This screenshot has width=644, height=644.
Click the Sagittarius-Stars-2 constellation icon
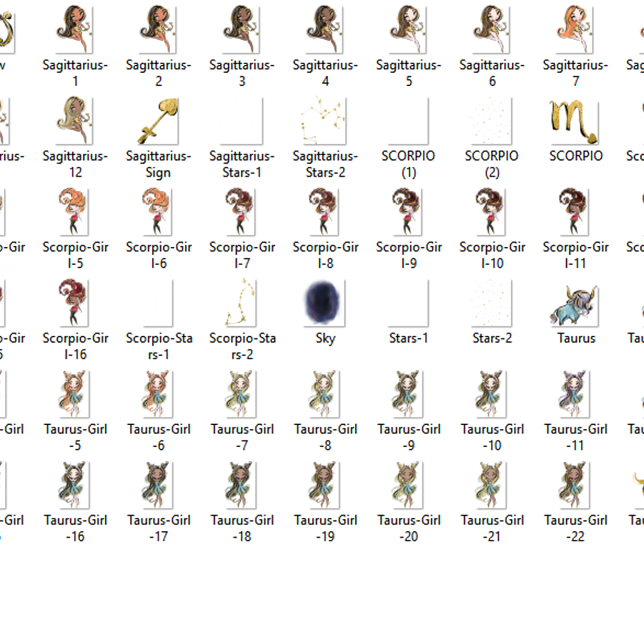tap(325, 121)
